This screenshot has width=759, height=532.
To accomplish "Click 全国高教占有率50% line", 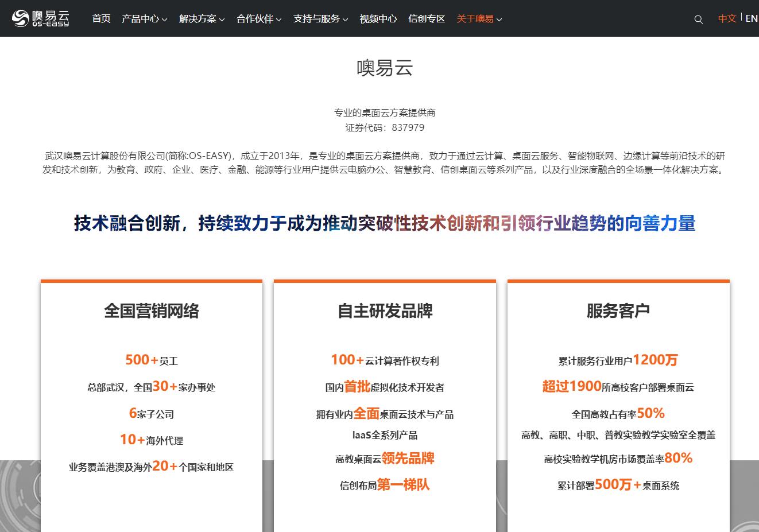I will coord(618,413).
